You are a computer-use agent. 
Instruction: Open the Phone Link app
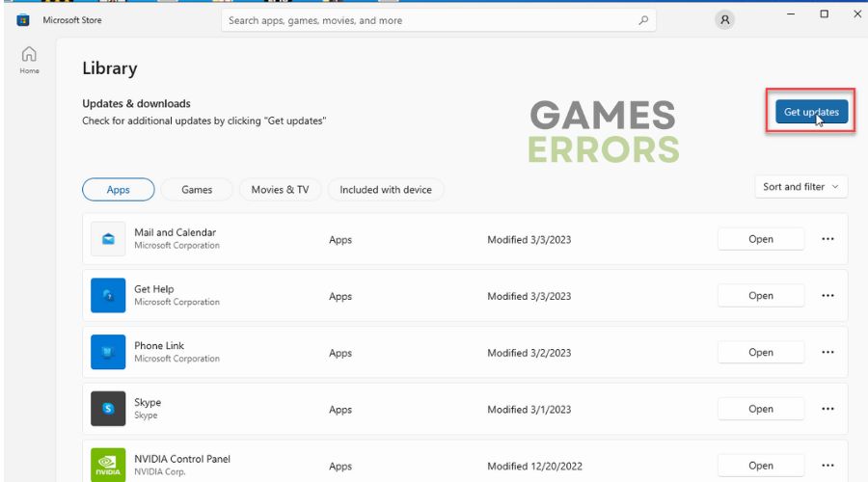[761, 352]
